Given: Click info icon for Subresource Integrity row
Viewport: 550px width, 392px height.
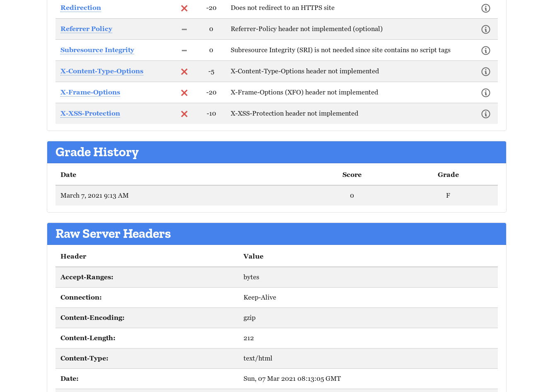Looking at the screenshot, I should [x=485, y=51].
